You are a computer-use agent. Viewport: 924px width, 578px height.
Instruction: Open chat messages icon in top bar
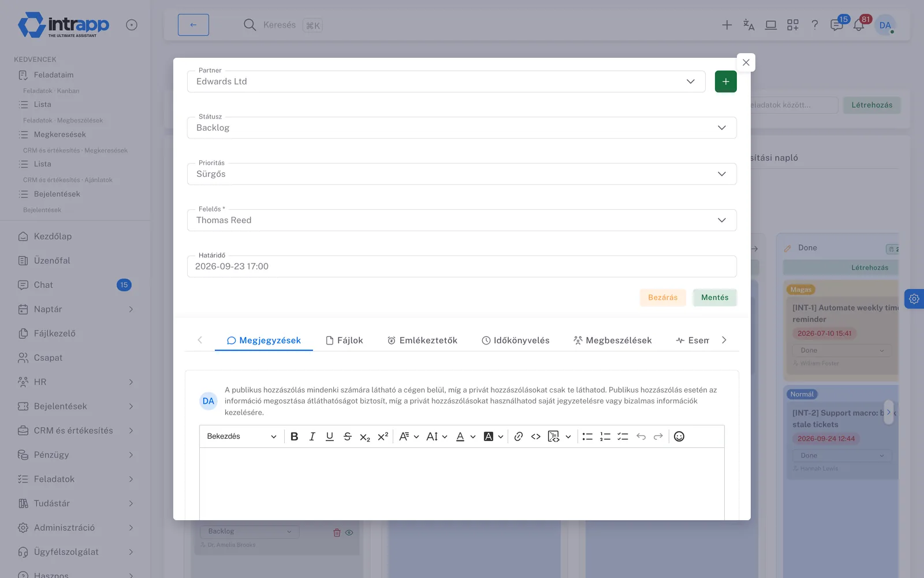tap(837, 25)
